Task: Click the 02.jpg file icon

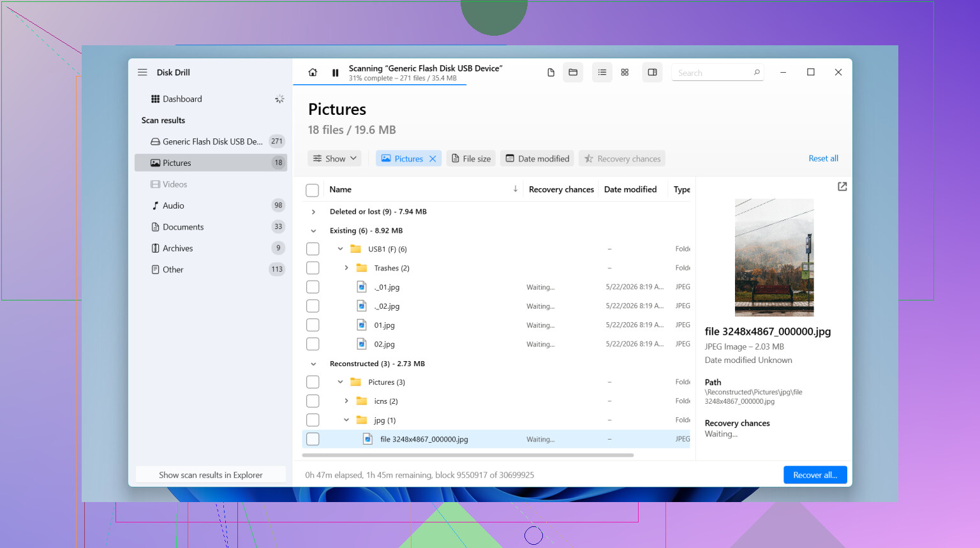Action: 362,344
